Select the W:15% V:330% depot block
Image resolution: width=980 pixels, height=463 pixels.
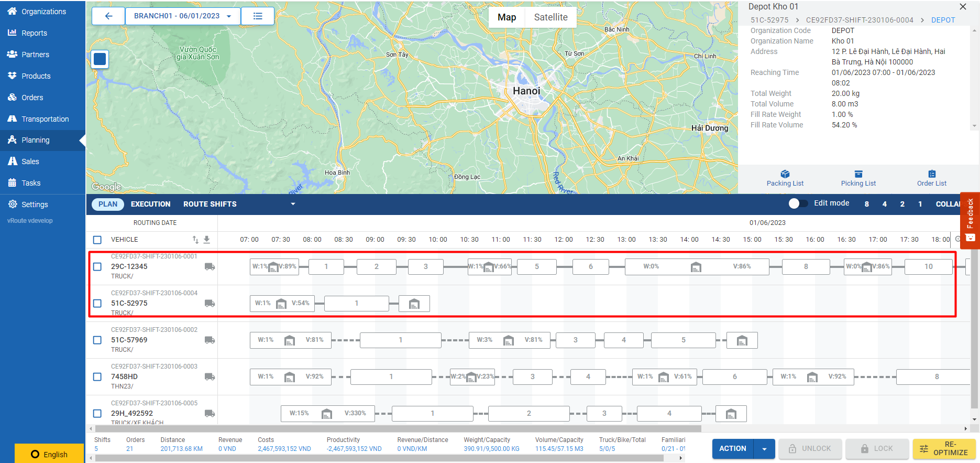tap(327, 414)
